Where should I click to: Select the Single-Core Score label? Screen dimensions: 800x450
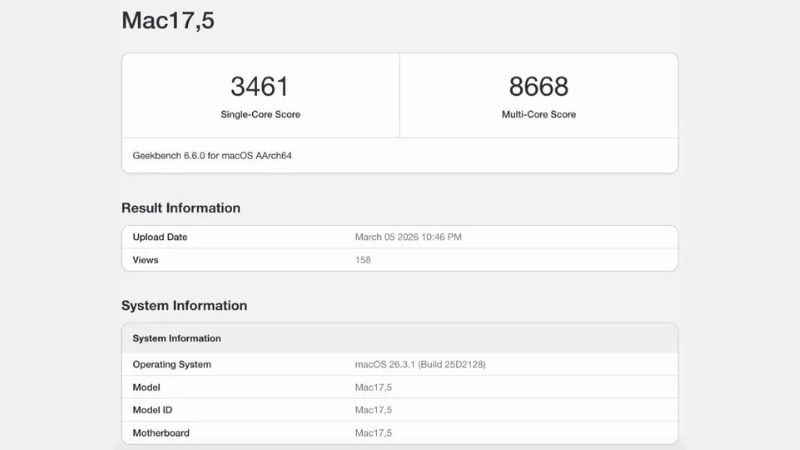pos(260,114)
